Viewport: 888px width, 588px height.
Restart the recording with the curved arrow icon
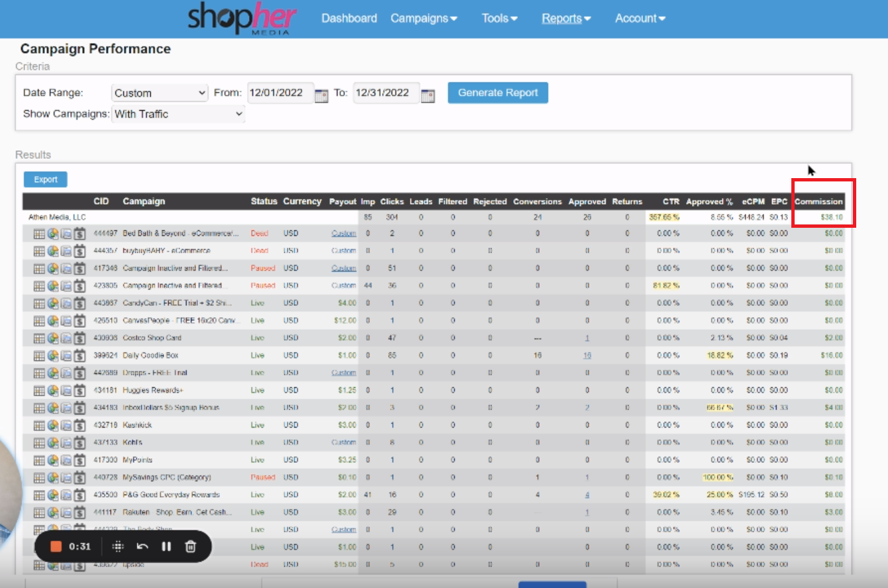[x=142, y=546]
